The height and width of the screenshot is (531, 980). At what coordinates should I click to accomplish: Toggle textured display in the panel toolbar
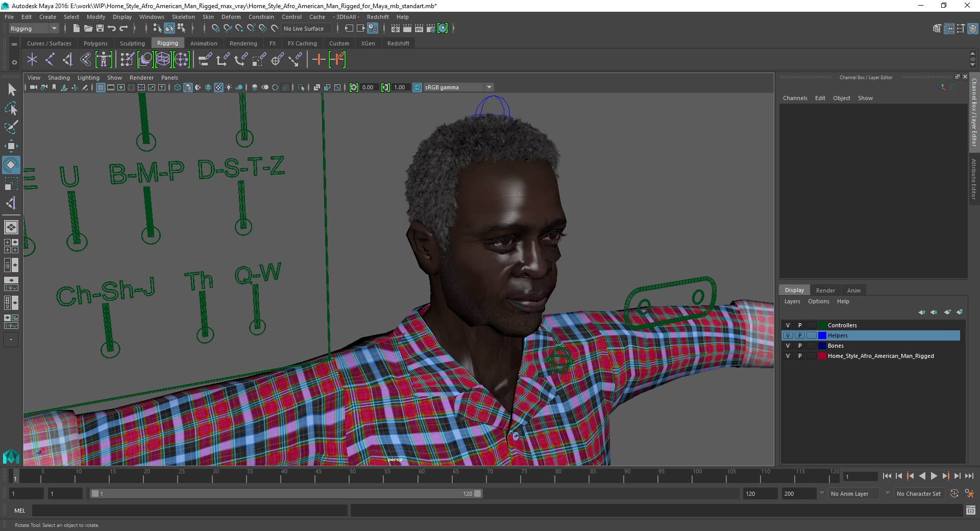[x=218, y=87]
